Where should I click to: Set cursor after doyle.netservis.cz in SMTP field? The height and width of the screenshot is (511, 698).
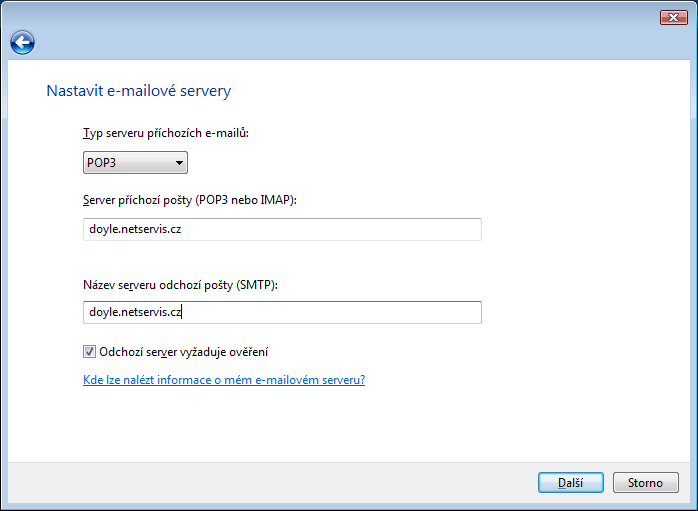point(182,312)
